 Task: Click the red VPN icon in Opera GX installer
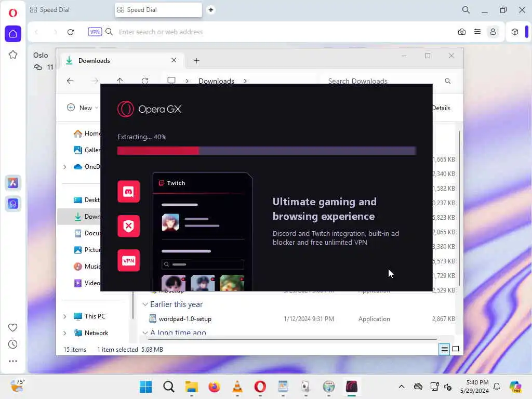pos(129,260)
